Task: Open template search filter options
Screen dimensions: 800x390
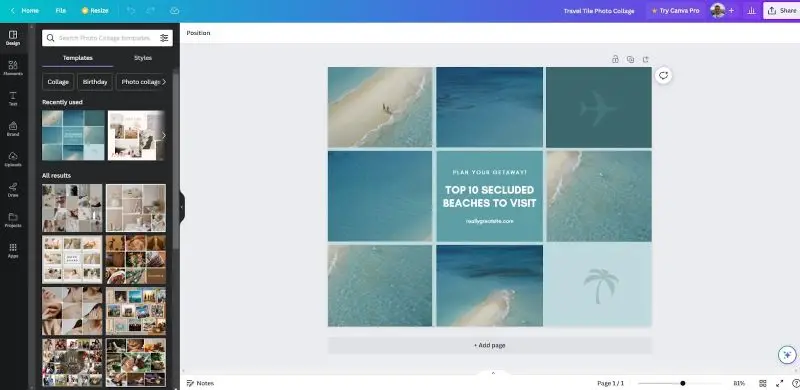Action: tap(164, 38)
